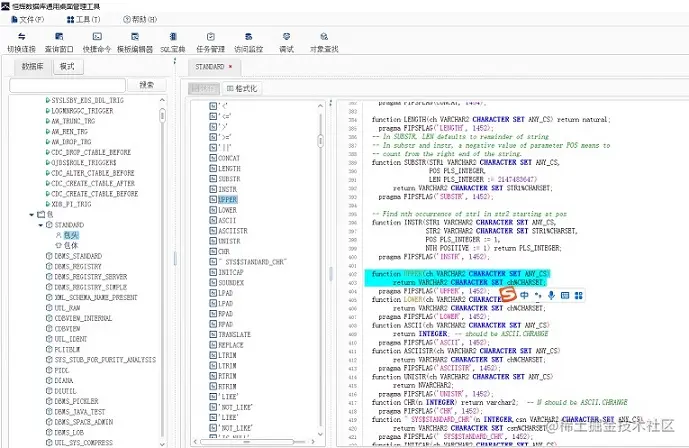Open the 快捷命令 quick command tool
This screenshot has width=689, height=448.
pos(97,42)
